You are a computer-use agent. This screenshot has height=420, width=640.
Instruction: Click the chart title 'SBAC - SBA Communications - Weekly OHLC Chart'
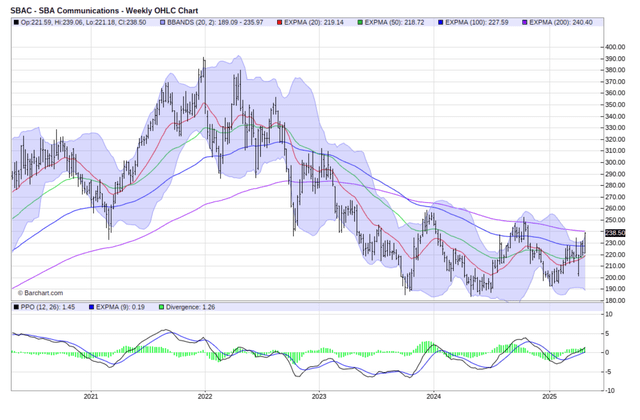pos(104,10)
